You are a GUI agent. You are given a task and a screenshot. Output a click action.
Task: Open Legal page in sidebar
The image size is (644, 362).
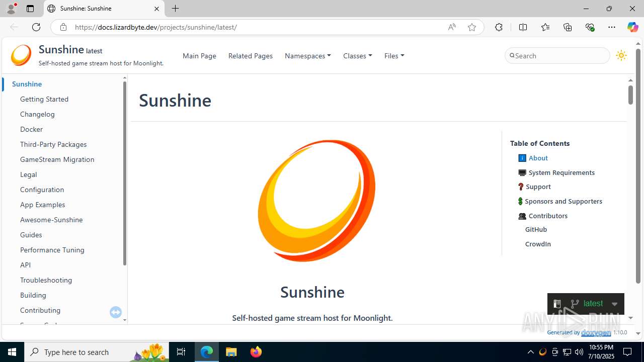click(x=29, y=174)
